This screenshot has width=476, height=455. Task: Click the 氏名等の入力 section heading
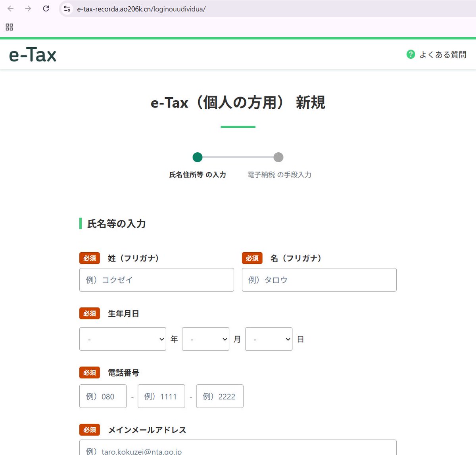(x=116, y=224)
